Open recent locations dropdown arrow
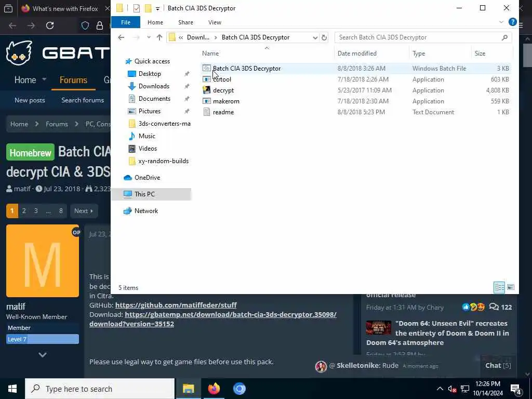Screen dimensions: 532x399 [149, 37]
